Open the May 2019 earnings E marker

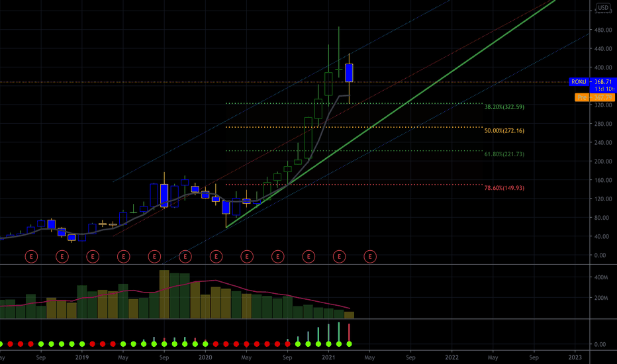point(124,257)
